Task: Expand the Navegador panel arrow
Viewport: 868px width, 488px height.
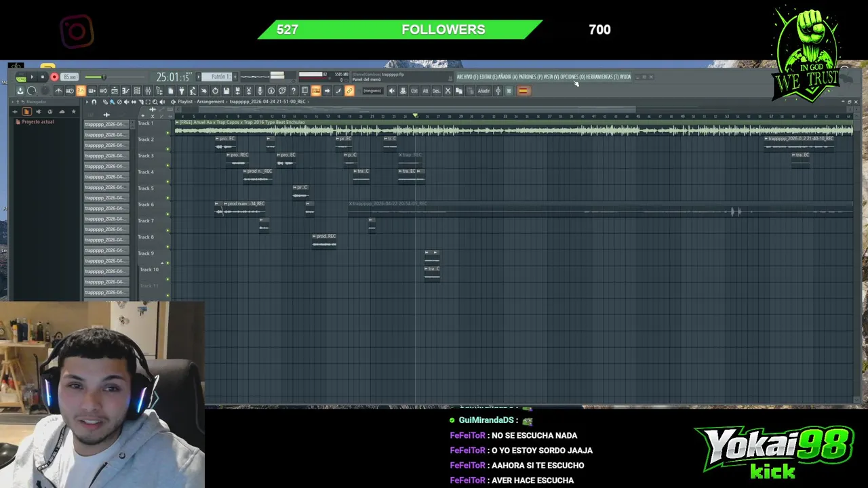Action: (x=12, y=102)
